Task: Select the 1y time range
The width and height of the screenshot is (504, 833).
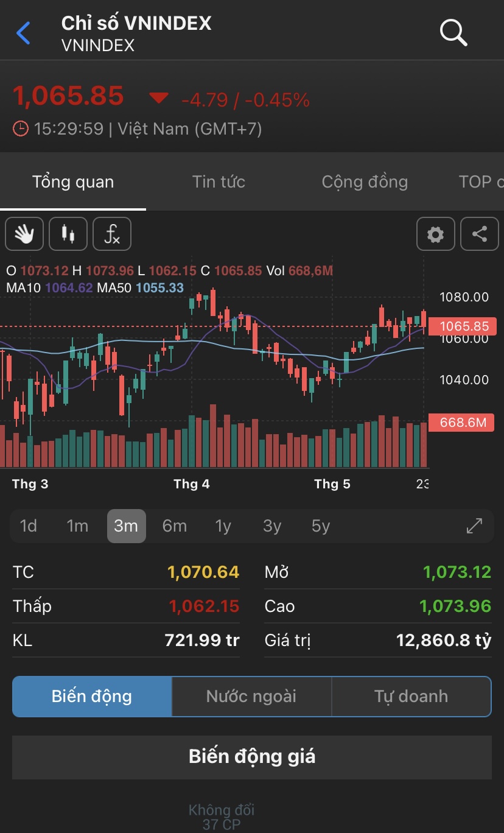Action: (x=223, y=525)
